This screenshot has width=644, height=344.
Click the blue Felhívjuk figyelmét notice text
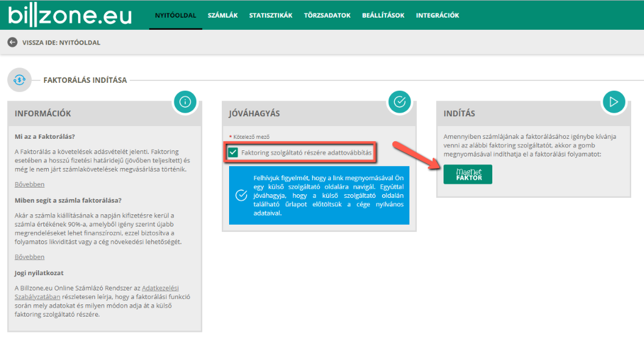click(x=328, y=195)
